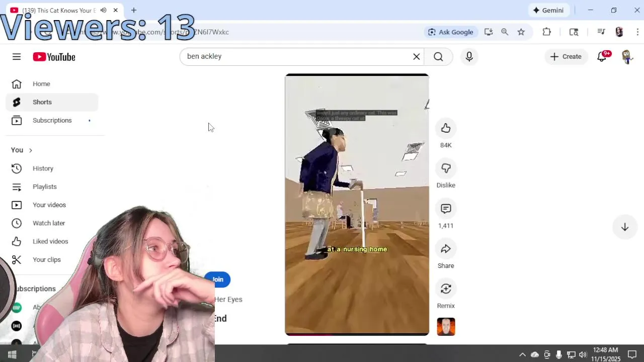This screenshot has height=362, width=644.
Task: Open account avatar menu
Action: (x=627, y=57)
